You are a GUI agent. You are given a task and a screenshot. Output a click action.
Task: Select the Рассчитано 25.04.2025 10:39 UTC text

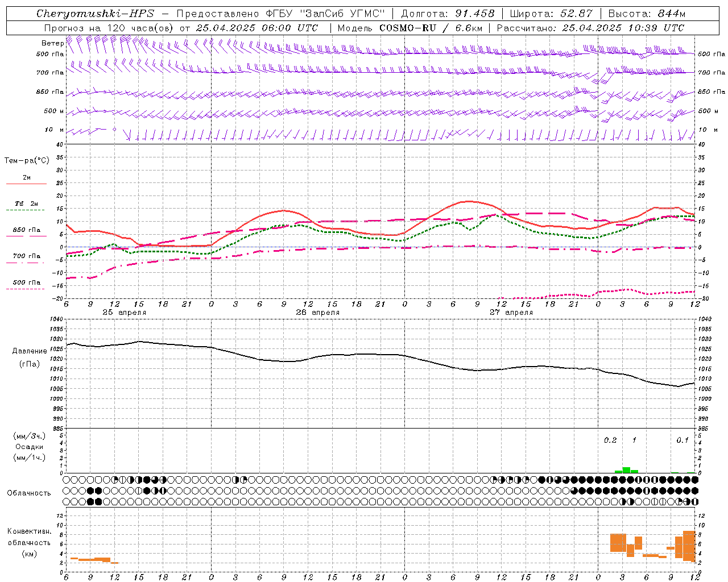[x=590, y=28]
